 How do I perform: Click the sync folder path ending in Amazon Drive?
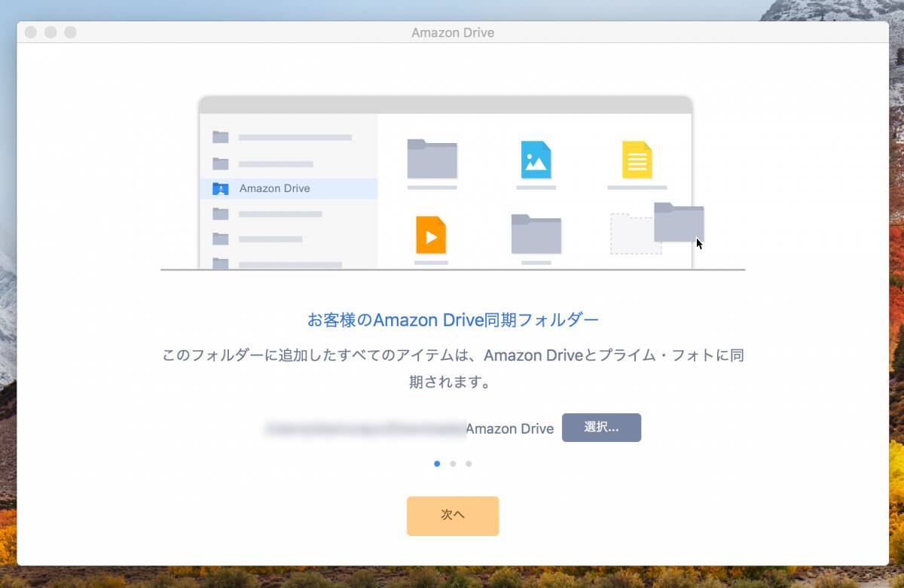pyautogui.click(x=409, y=428)
